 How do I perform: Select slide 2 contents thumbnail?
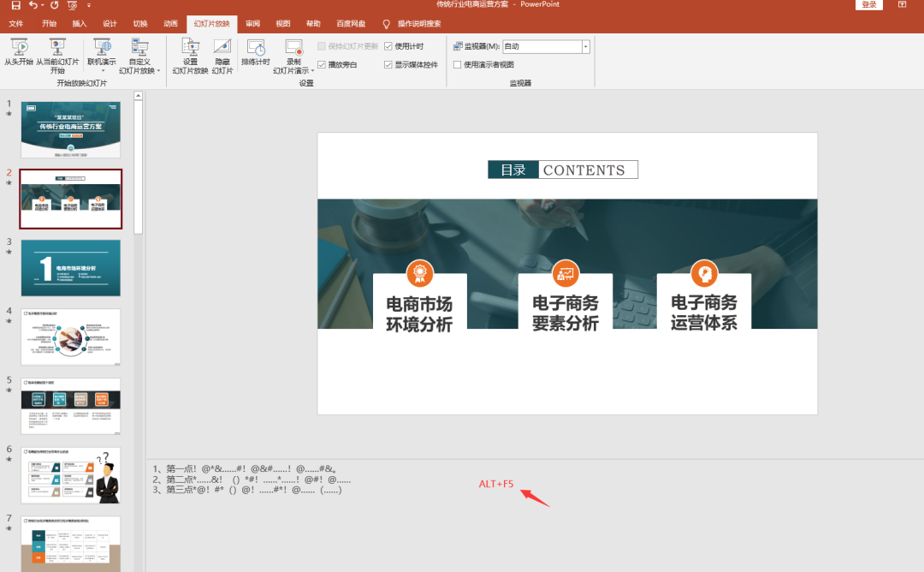tap(71, 199)
